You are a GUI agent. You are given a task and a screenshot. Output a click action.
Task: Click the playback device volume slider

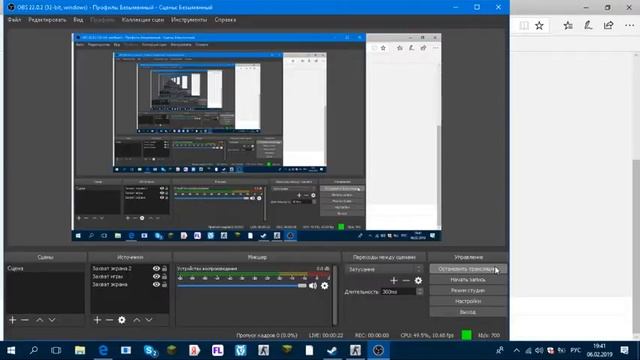pos(242,286)
